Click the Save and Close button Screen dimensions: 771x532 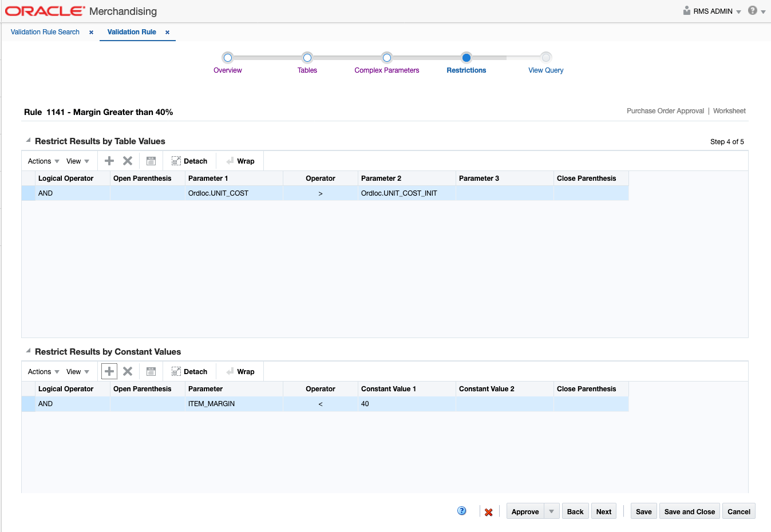pos(689,511)
